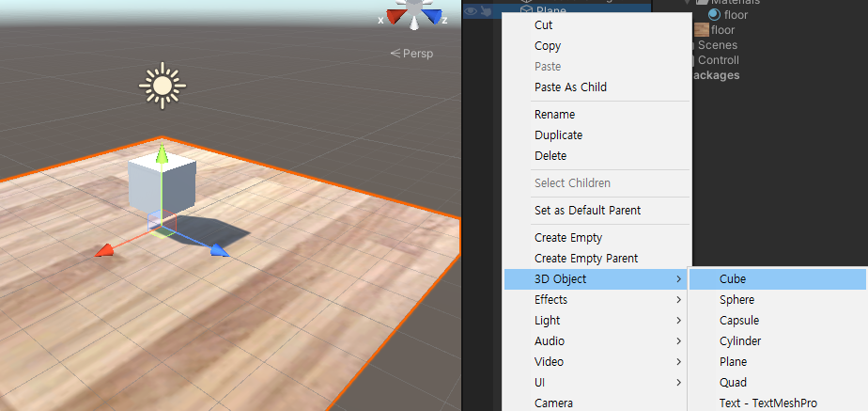Viewport: 868px width, 411px height.
Task: Click the blue Z-axis cone on the orientation gizmo
Action: pyautogui.click(x=434, y=17)
